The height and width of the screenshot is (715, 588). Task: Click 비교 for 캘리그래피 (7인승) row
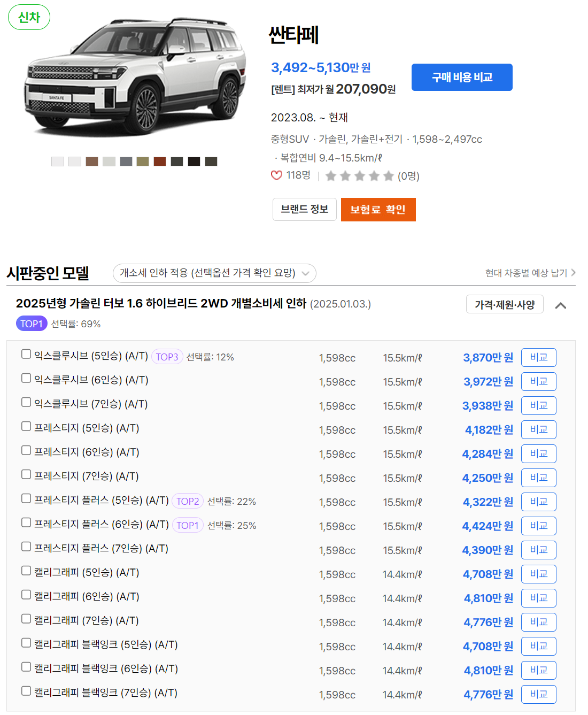point(539,622)
